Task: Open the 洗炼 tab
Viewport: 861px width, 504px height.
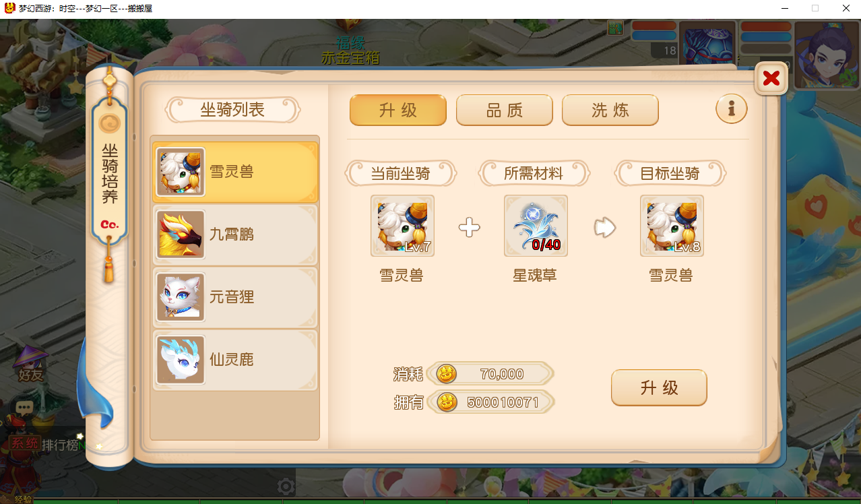Action: 610,110
